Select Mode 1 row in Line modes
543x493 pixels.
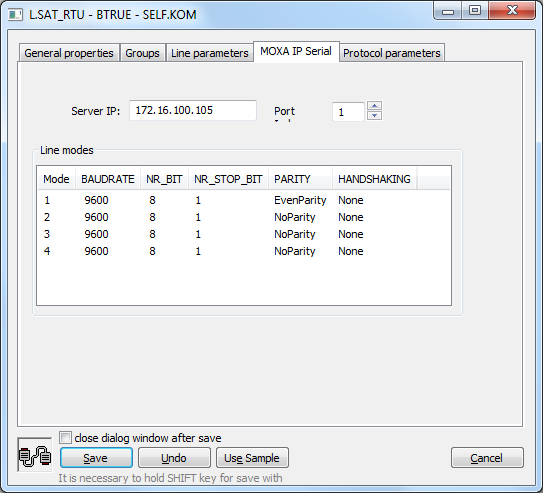point(244,200)
